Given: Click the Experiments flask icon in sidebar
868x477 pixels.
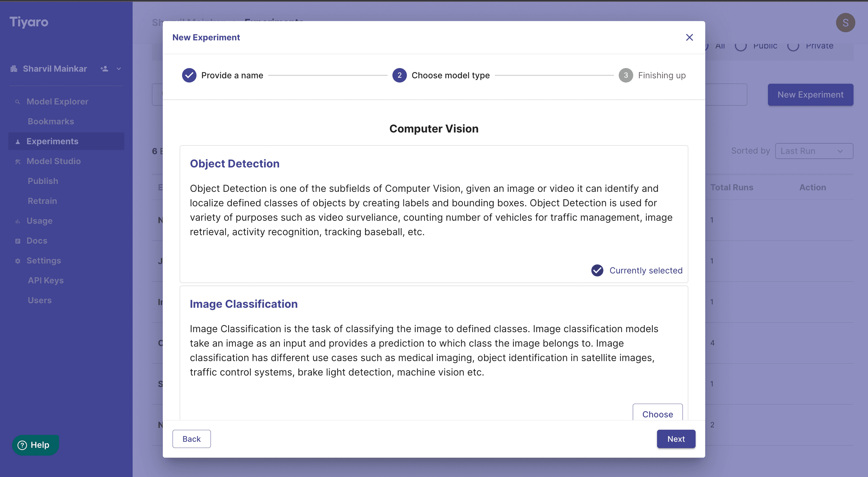Looking at the screenshot, I should 17,142.
